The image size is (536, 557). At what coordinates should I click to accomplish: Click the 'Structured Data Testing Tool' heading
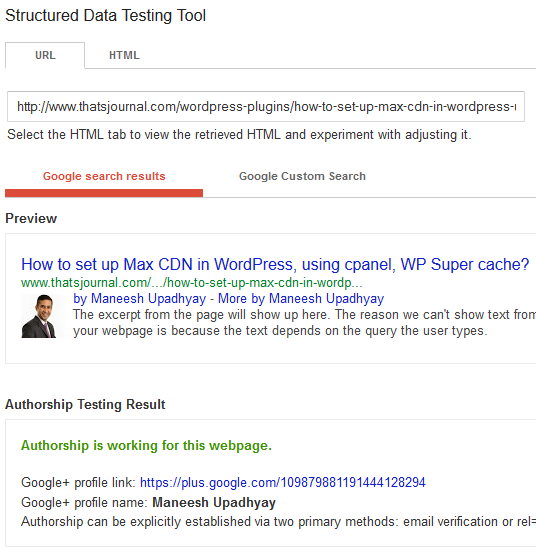tap(105, 16)
